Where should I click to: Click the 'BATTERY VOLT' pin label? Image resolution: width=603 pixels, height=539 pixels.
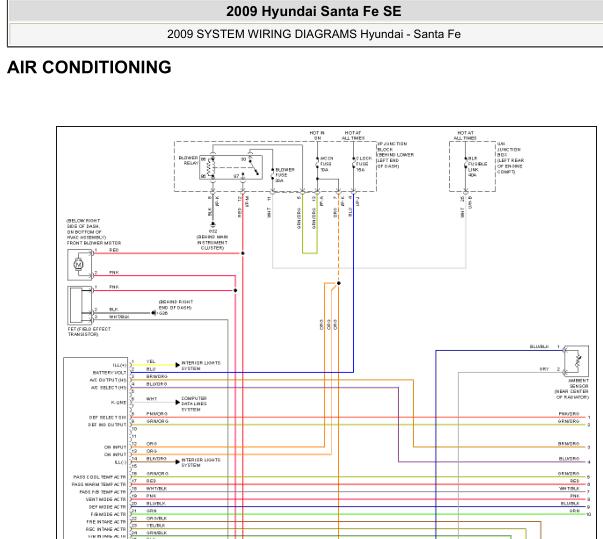point(109,373)
